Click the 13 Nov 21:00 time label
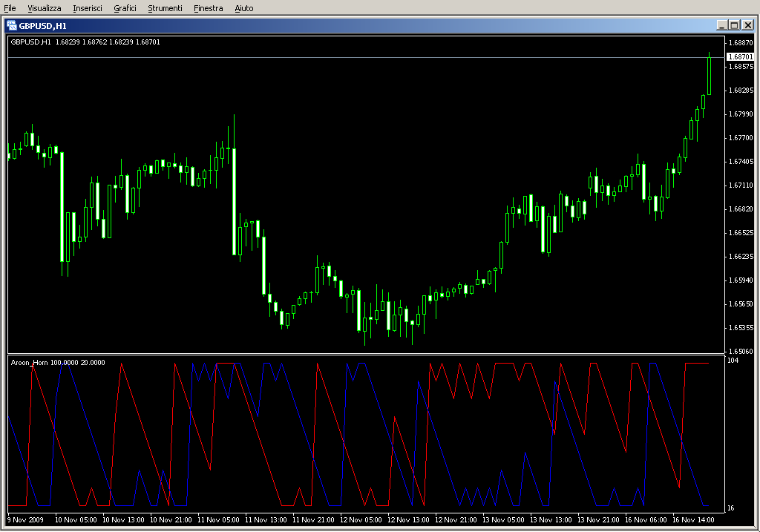 click(x=598, y=520)
